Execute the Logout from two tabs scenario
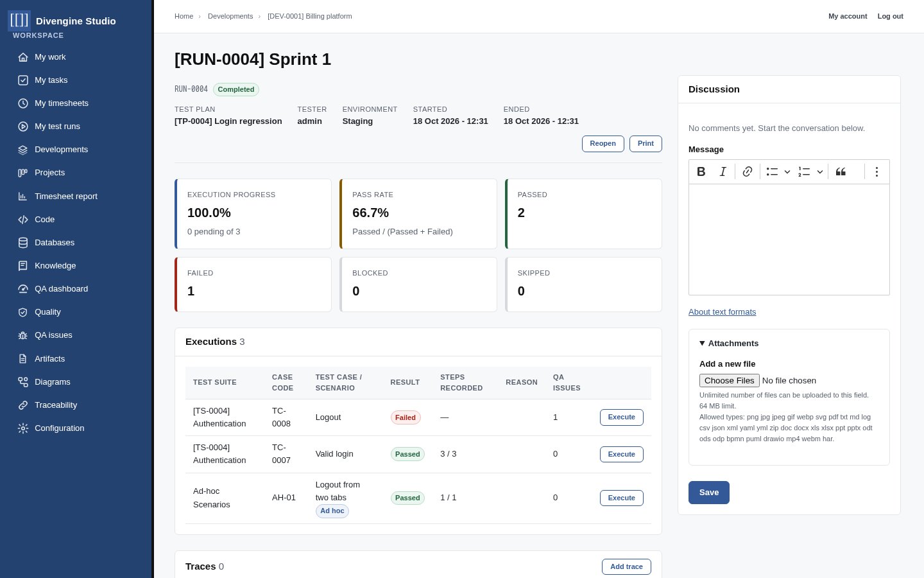 pos(622,498)
